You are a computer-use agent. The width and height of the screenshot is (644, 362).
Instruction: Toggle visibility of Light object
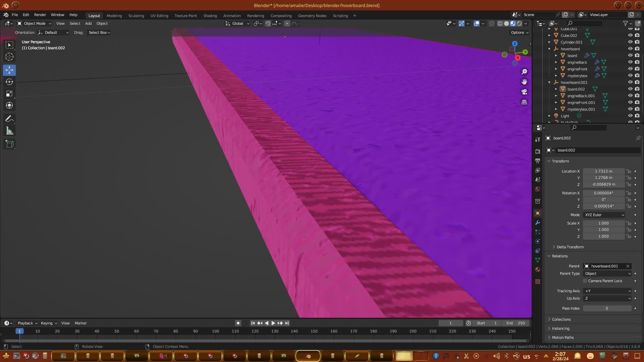point(630,116)
